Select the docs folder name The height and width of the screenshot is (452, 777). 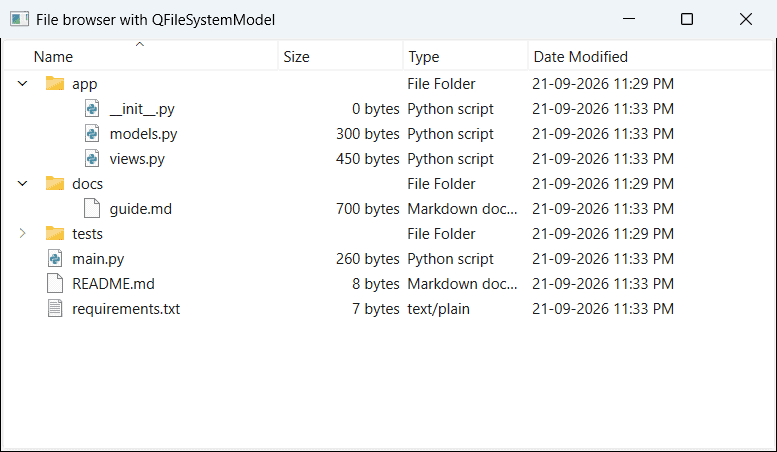tap(87, 184)
